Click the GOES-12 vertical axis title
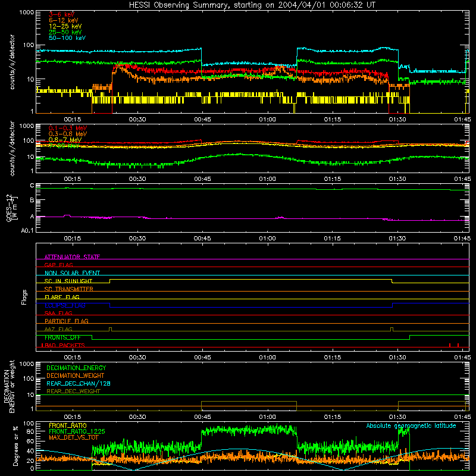 [x=11, y=208]
